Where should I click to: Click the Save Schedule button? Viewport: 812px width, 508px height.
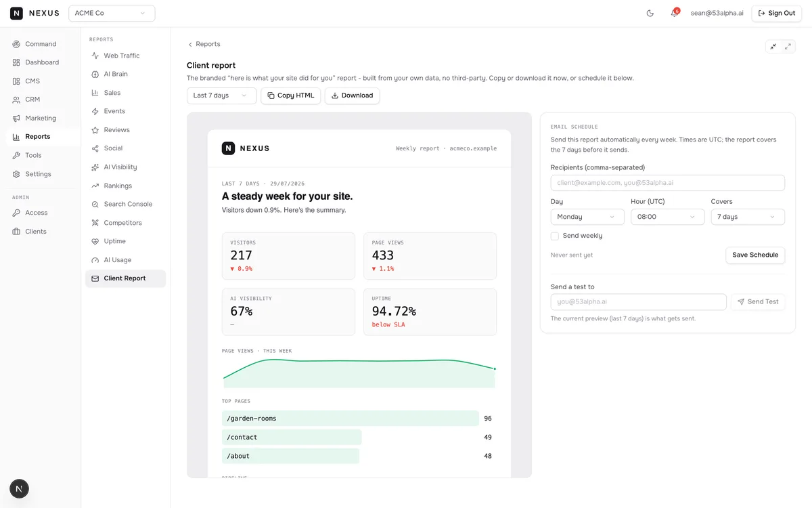tap(755, 255)
